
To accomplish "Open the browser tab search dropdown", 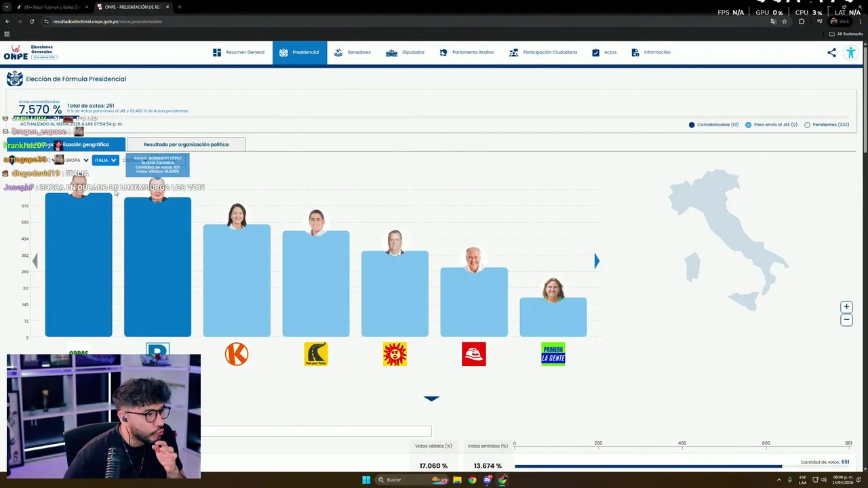I will 5,7.
